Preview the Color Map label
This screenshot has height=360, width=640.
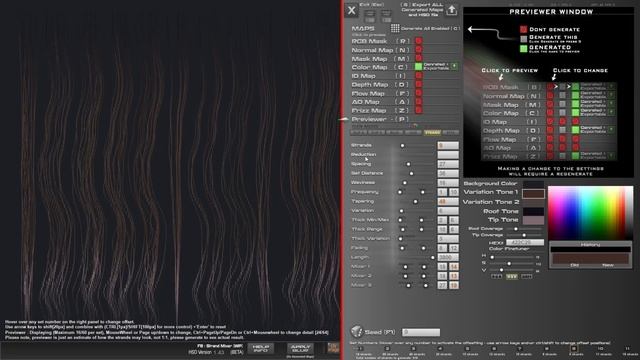point(369,67)
